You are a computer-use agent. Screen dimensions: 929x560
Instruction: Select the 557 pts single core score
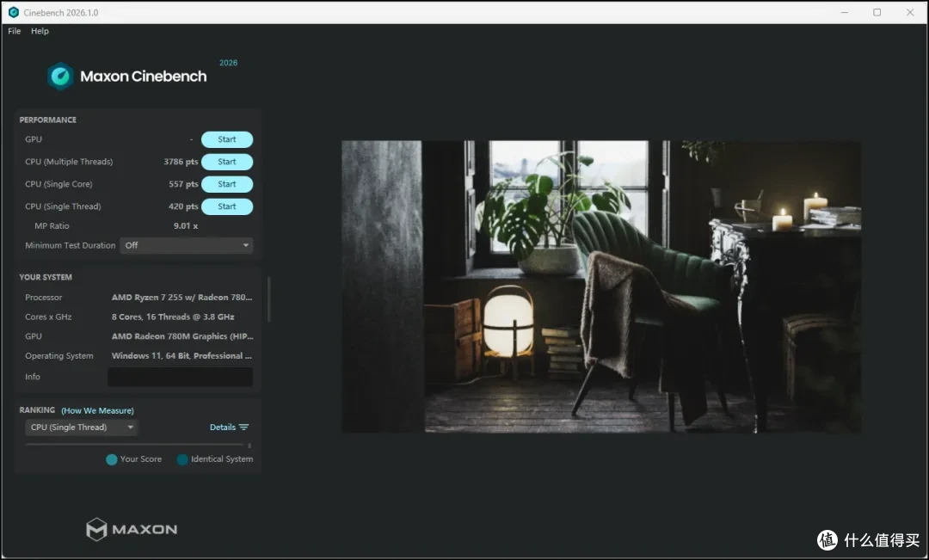pyautogui.click(x=183, y=184)
